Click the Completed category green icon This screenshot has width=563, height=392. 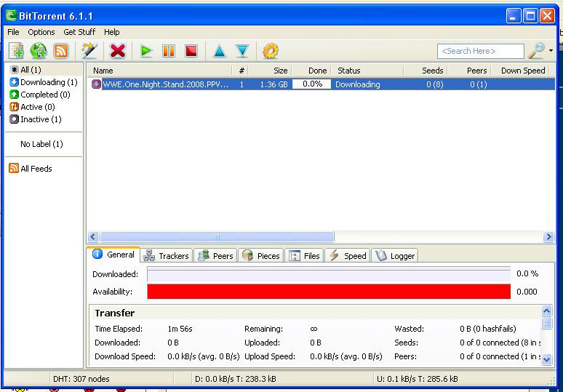[14, 95]
